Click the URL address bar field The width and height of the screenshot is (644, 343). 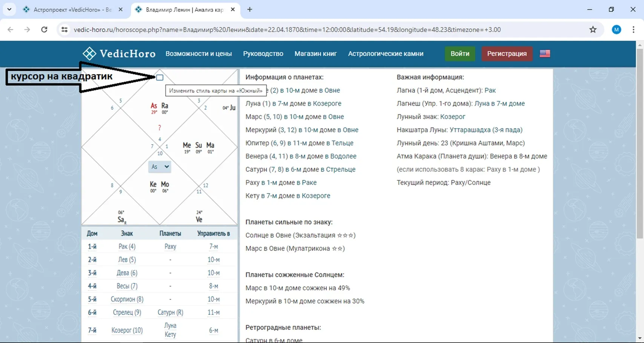pos(287,30)
